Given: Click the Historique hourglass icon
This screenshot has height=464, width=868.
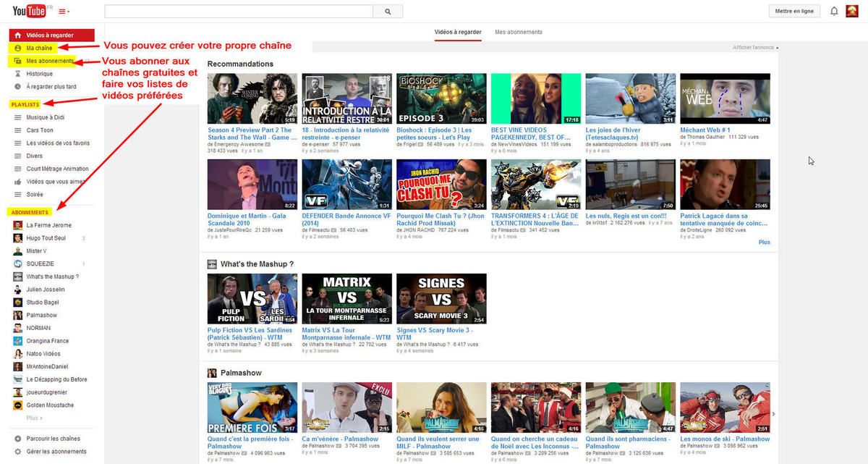Looking at the screenshot, I should click(18, 74).
